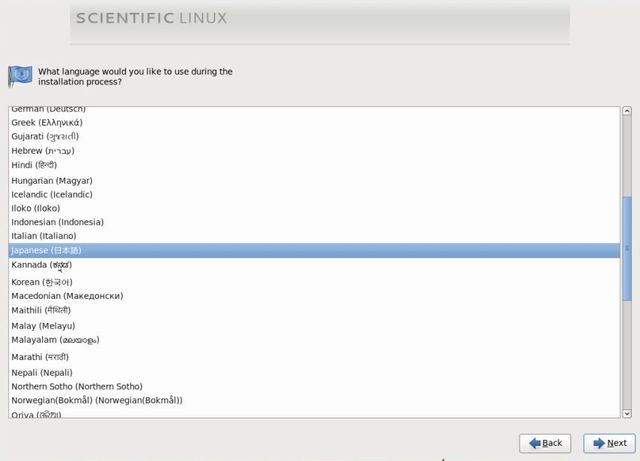Viewport: 640px width, 461px height.
Task: Pick Korean from the language list
Action: click(x=41, y=282)
